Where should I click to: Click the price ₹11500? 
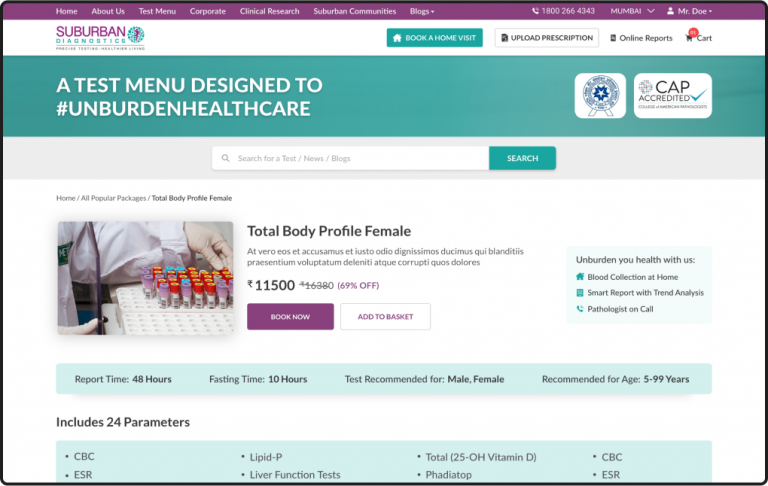pyautogui.click(x=271, y=285)
